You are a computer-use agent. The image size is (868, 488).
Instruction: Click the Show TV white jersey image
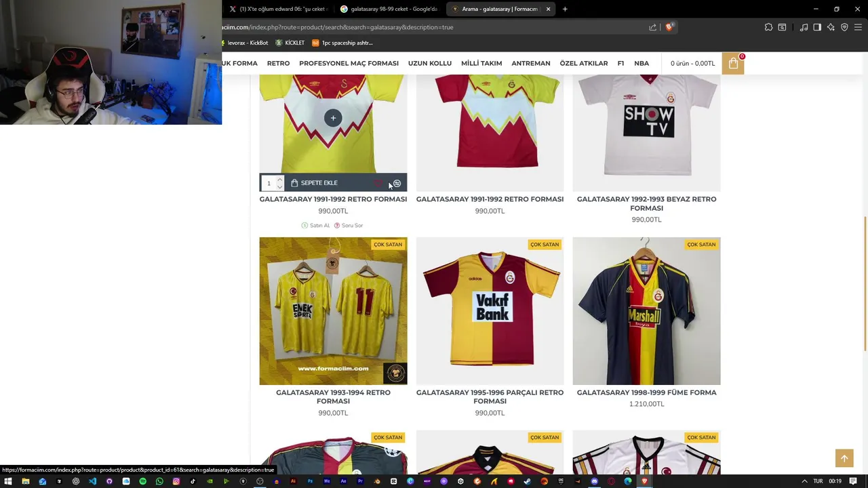coord(646,133)
